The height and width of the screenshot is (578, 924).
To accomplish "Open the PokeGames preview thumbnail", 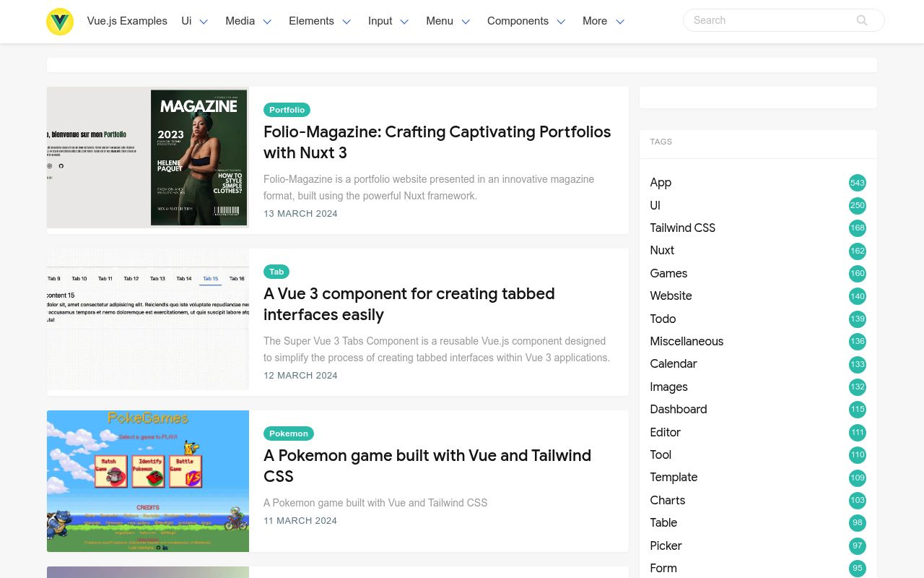I will 147,481.
